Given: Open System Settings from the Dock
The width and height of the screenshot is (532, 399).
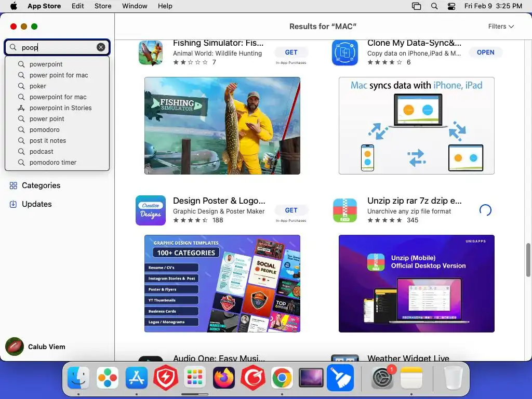Looking at the screenshot, I should (x=382, y=377).
